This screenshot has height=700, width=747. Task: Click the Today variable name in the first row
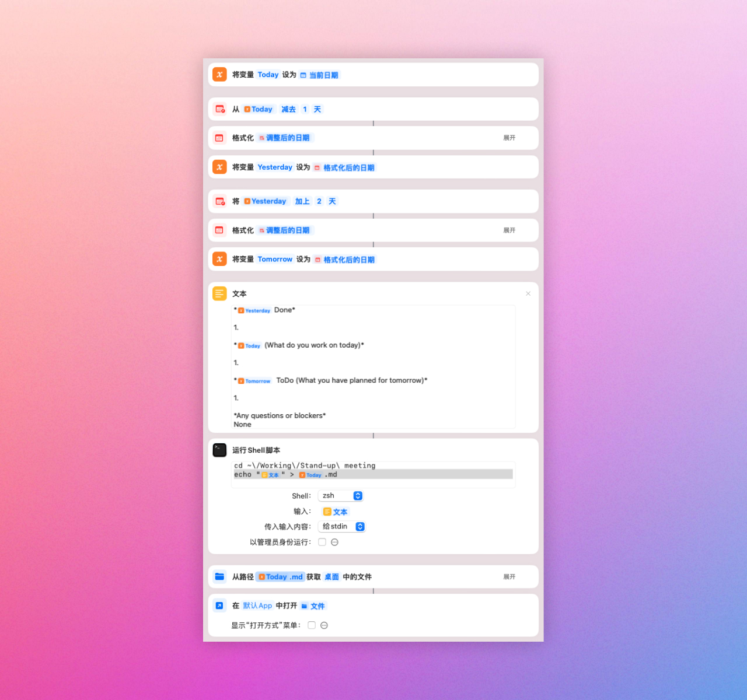tap(268, 75)
